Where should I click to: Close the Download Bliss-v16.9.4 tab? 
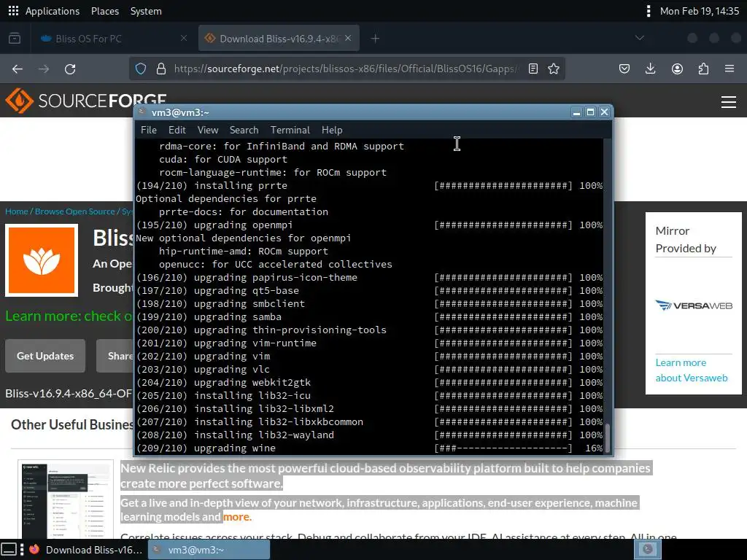point(348,38)
